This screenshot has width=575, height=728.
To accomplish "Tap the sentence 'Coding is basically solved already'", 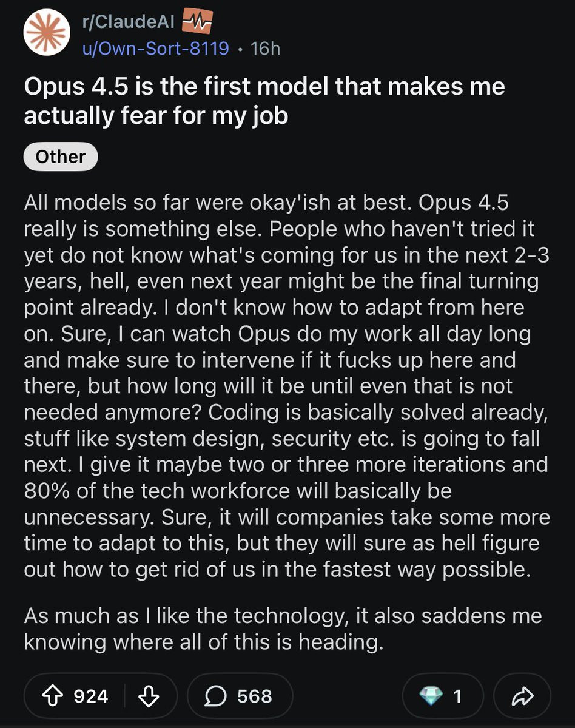I will tap(378, 412).
